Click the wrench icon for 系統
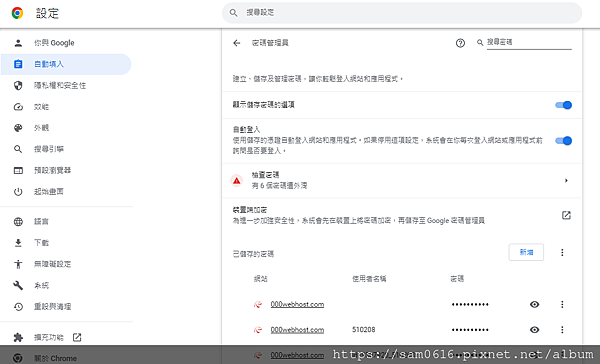This screenshot has width=600, height=364. (18, 285)
